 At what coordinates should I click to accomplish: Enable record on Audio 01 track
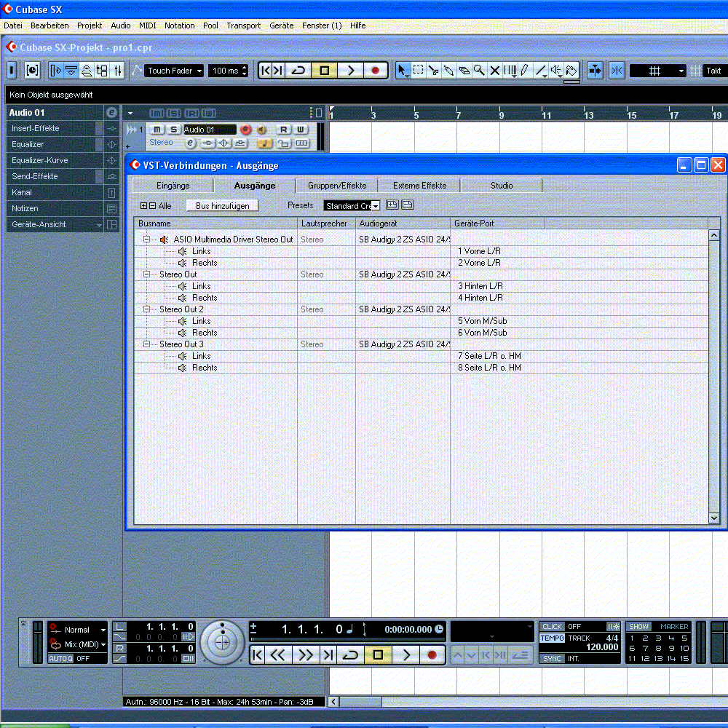(245, 130)
